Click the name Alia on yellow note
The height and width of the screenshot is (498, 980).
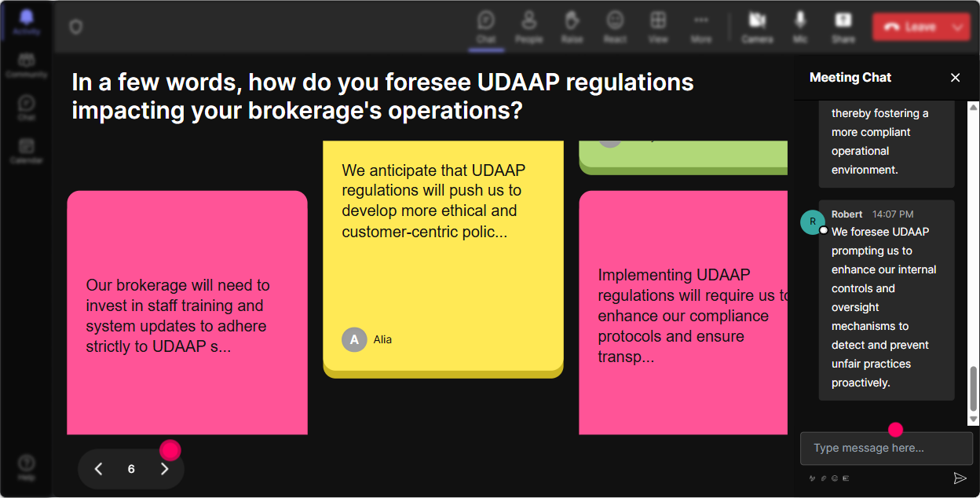click(382, 339)
